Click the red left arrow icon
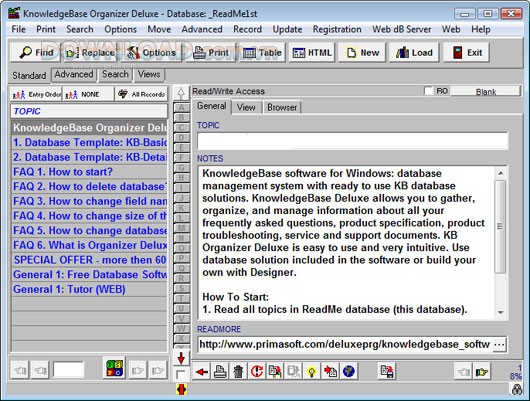Image resolution: width=530 pixels, height=401 pixels. 202,372
